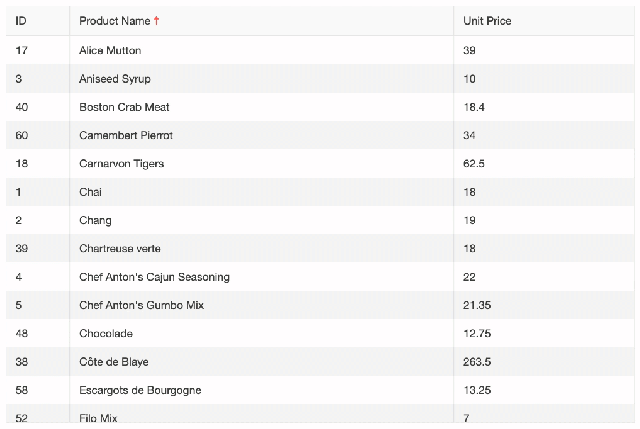The image size is (640, 429).
Task: Select the Alice Mutton row
Action: (320, 50)
